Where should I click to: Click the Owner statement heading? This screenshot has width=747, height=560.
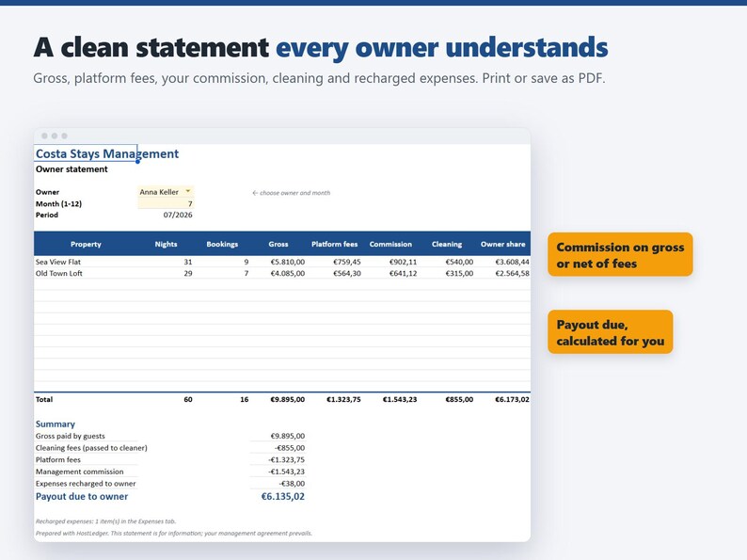pyautogui.click(x=72, y=169)
